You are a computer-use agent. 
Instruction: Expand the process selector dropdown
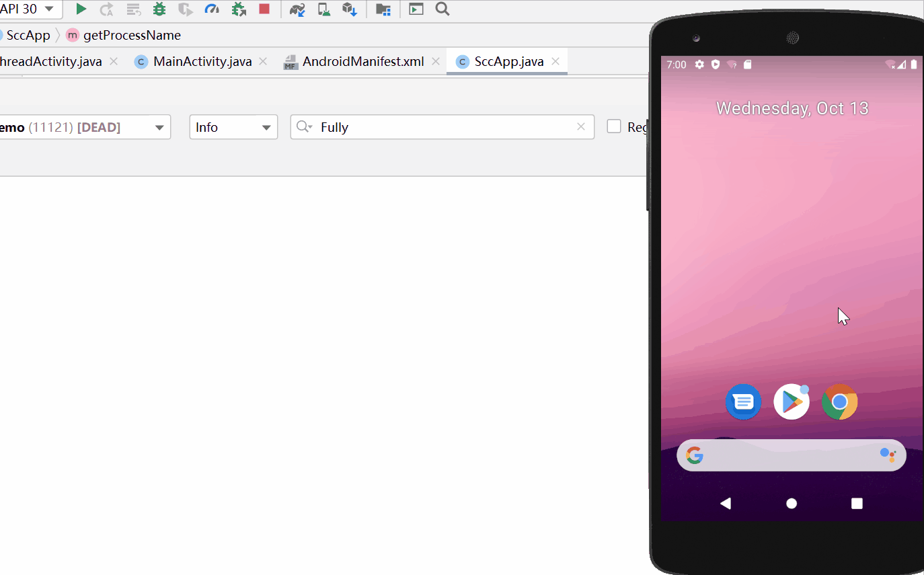click(159, 127)
